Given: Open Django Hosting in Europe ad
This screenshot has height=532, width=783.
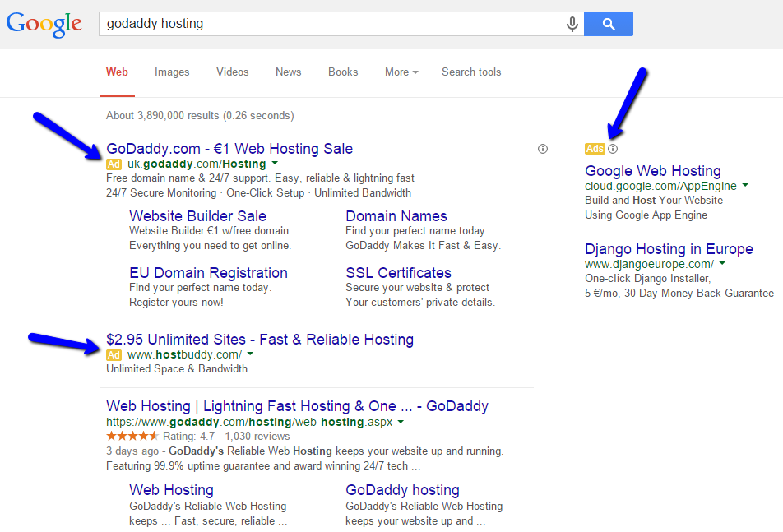Looking at the screenshot, I should (x=669, y=249).
